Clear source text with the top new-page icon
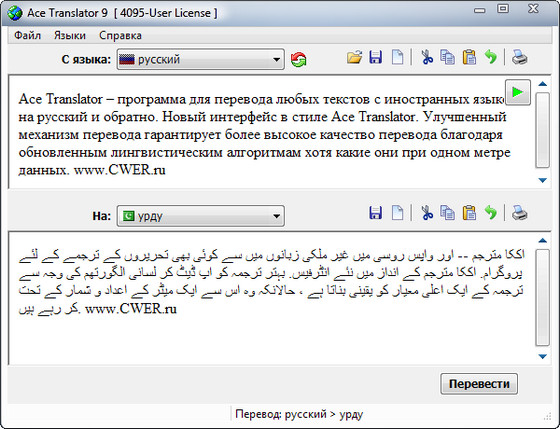Viewport: 560px width, 429px height. (398, 57)
